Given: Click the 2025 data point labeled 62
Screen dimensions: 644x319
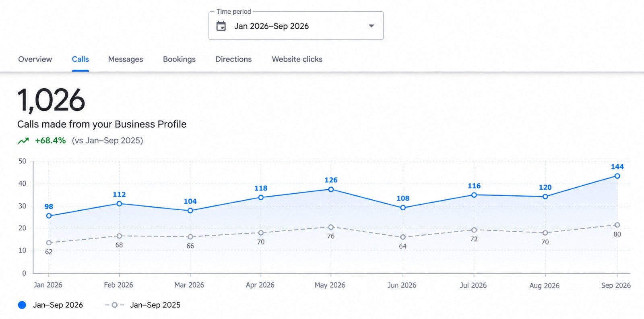Looking at the screenshot, I should click(x=49, y=243).
